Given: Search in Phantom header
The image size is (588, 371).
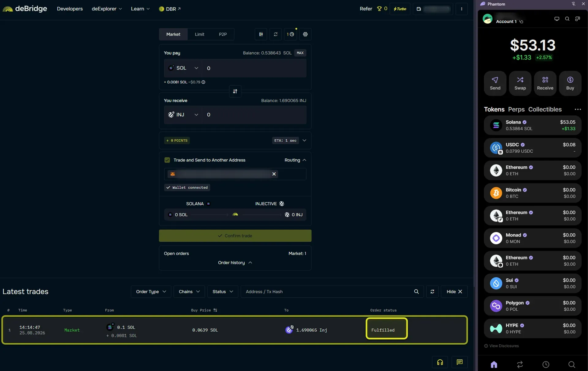Looking at the screenshot, I should (x=567, y=19).
